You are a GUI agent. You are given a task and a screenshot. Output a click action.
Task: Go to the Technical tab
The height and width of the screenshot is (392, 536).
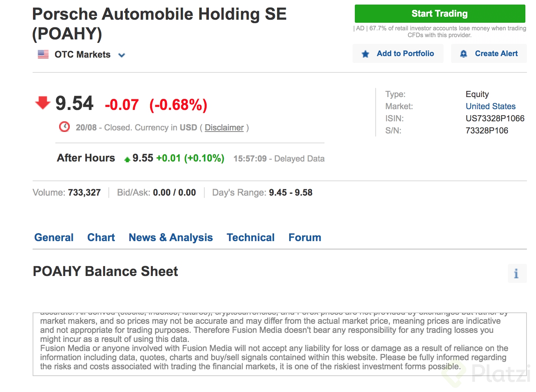(251, 237)
